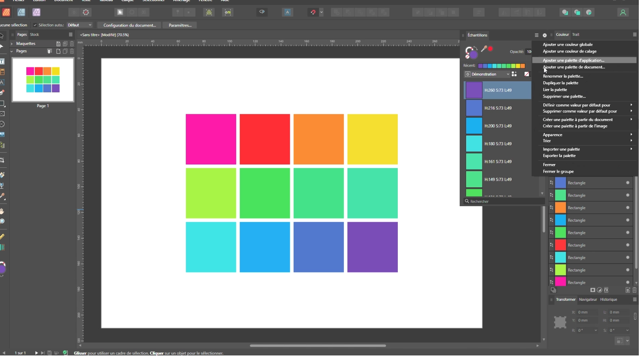Click the add page icon in Pages row

(58, 51)
